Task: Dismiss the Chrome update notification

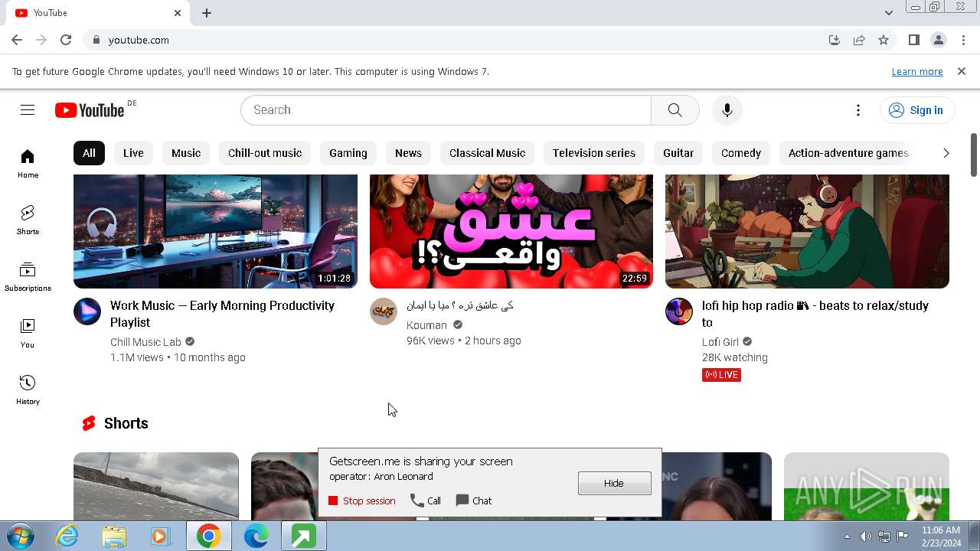Action: click(962, 71)
